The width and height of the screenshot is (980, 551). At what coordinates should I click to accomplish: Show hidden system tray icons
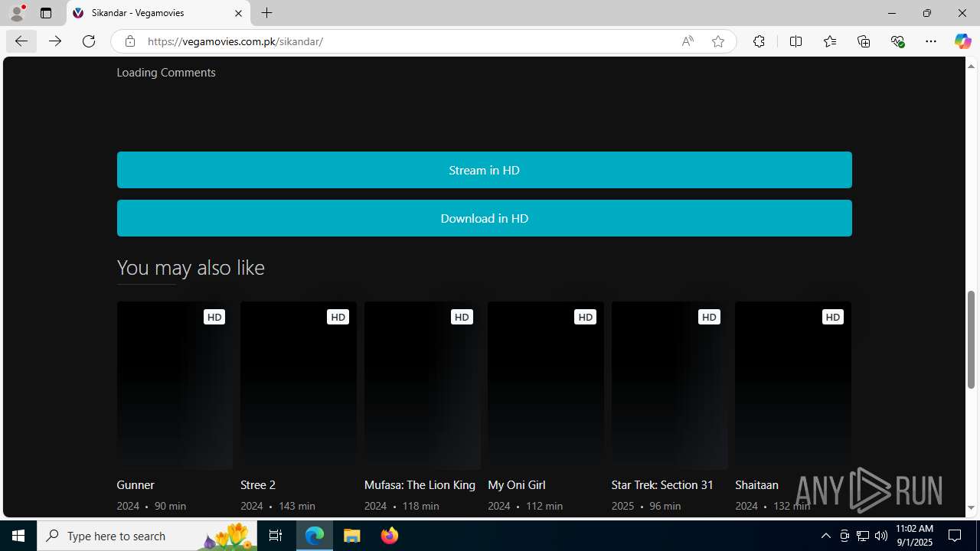(x=825, y=536)
